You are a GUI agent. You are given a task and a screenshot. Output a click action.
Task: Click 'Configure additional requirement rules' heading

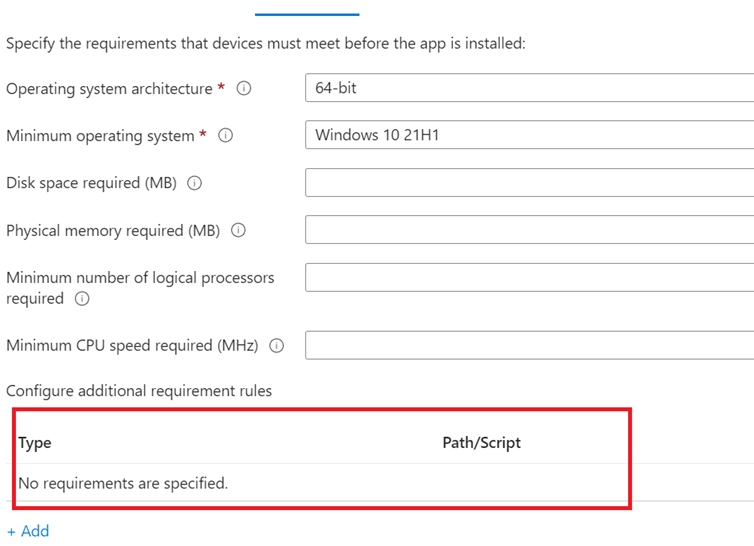(139, 391)
